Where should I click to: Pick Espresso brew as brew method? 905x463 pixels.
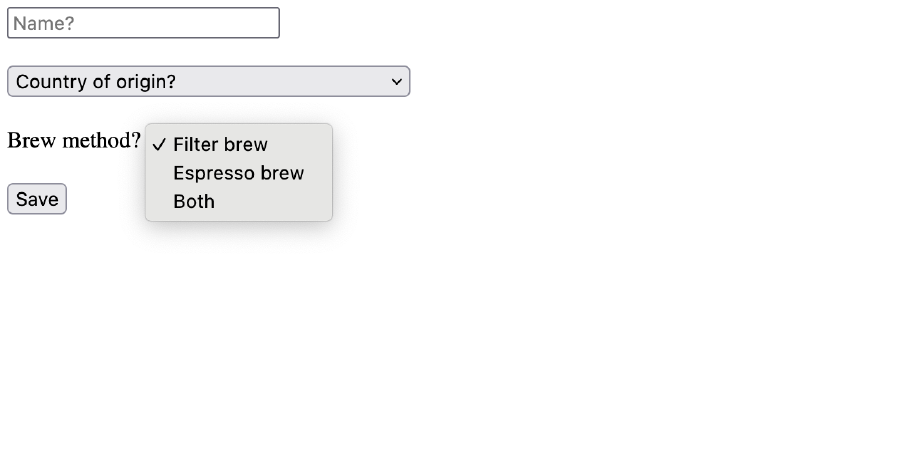point(238,173)
